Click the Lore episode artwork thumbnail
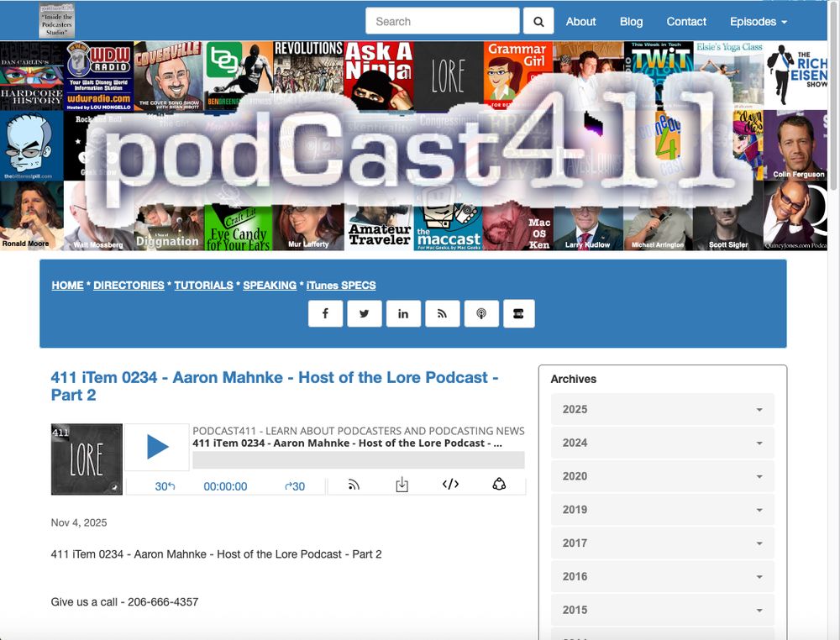 tap(87, 459)
